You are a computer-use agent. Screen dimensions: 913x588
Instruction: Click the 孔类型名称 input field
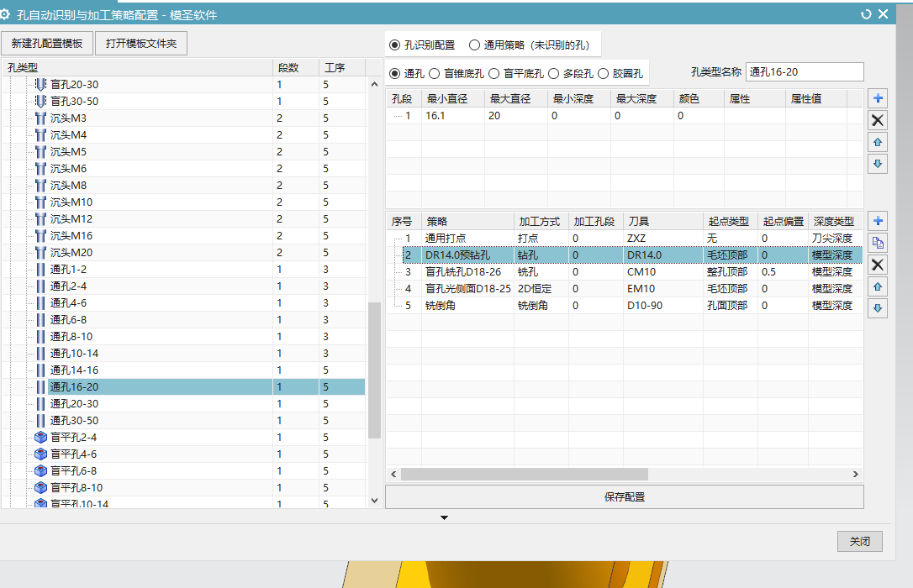click(804, 72)
